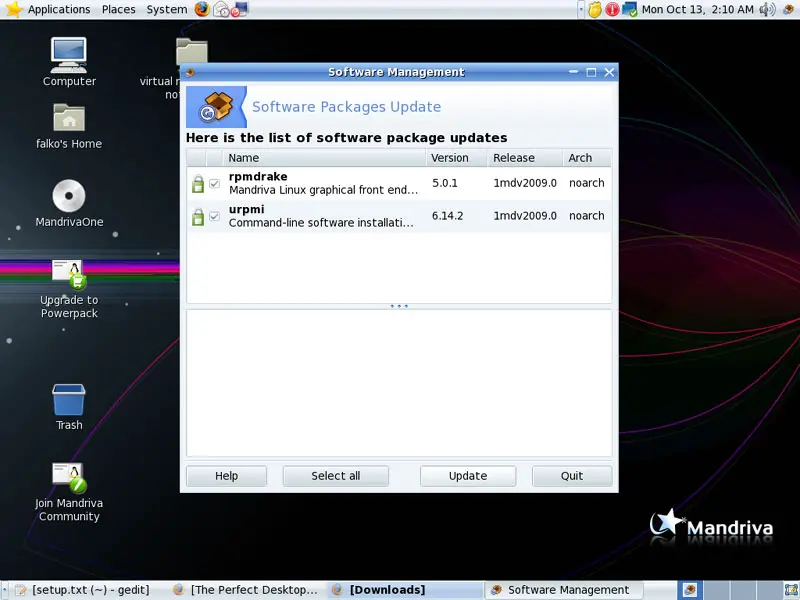Open the volume speaker icon

[x=767, y=9]
